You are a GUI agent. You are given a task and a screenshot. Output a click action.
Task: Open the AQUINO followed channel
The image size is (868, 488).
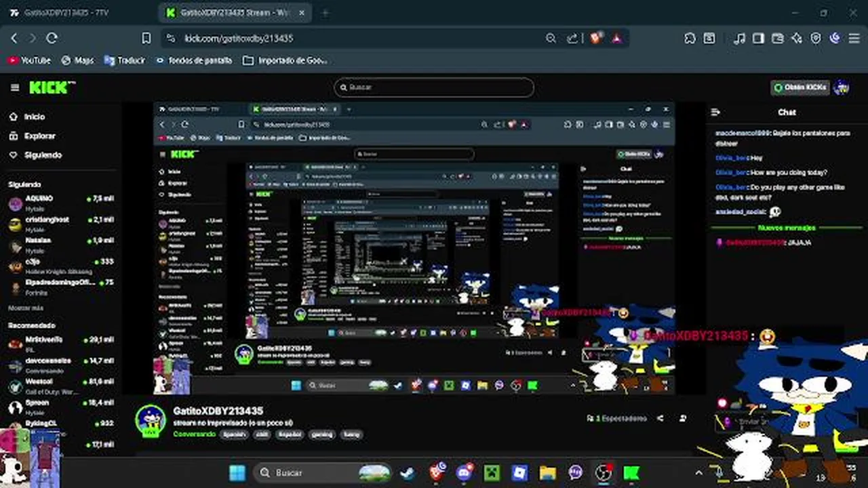click(61, 203)
